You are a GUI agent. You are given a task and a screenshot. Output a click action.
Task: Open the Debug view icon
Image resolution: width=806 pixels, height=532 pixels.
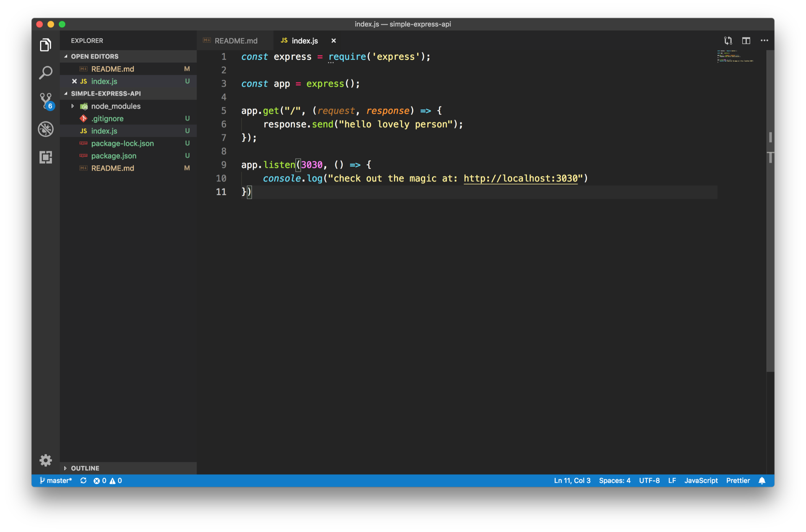click(45, 129)
